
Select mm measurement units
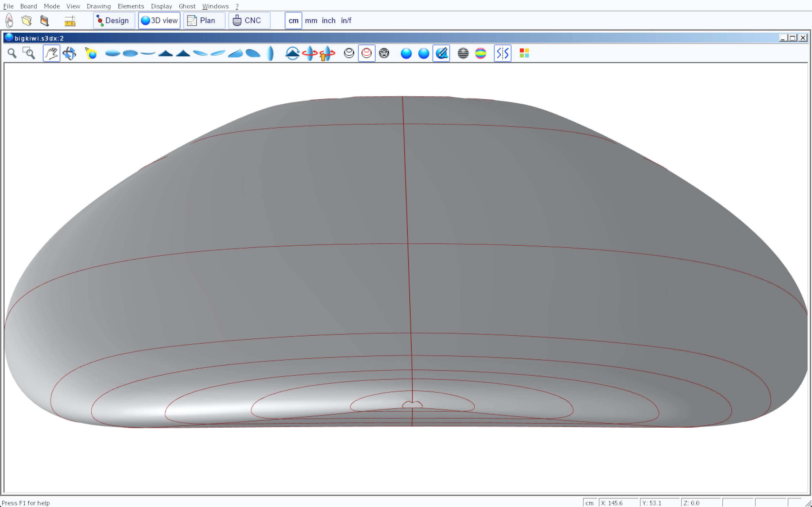(x=311, y=21)
